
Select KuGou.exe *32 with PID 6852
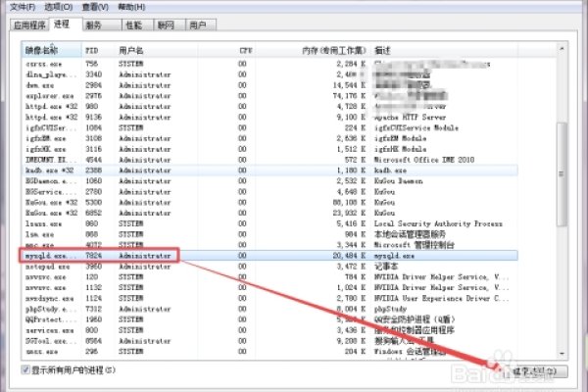click(270, 213)
